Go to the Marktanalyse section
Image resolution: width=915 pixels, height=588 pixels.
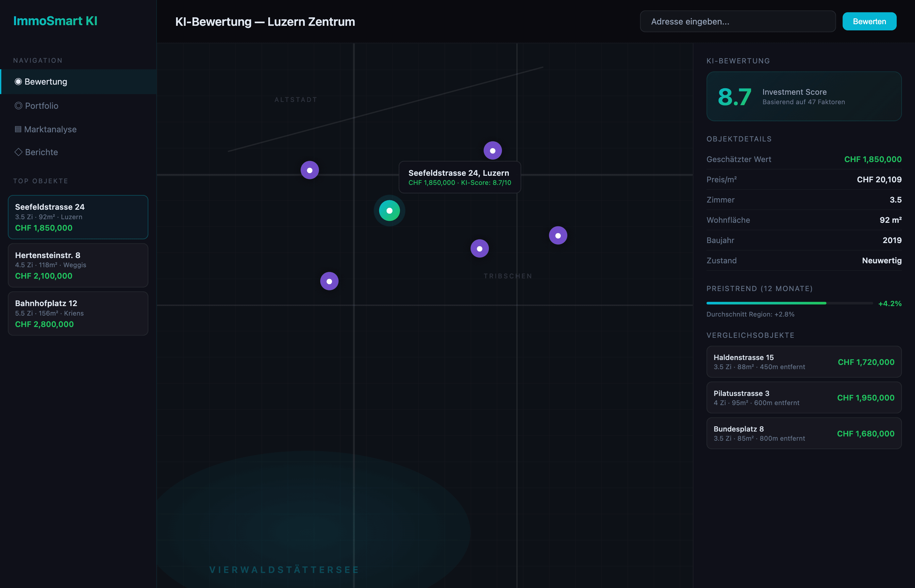coord(50,129)
